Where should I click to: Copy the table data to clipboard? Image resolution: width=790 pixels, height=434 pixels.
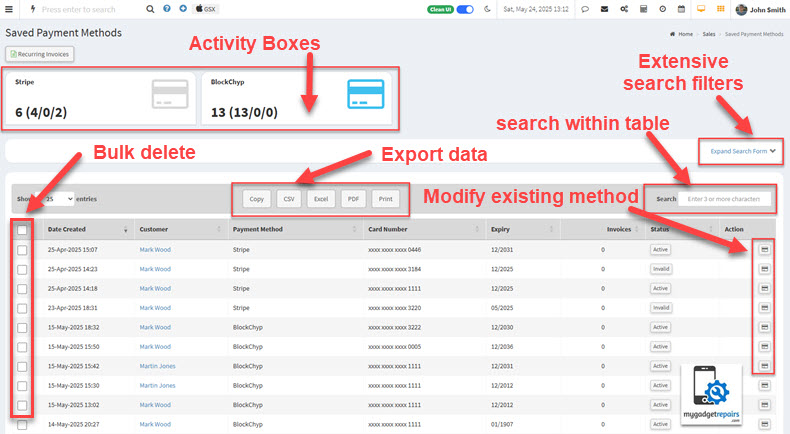256,199
